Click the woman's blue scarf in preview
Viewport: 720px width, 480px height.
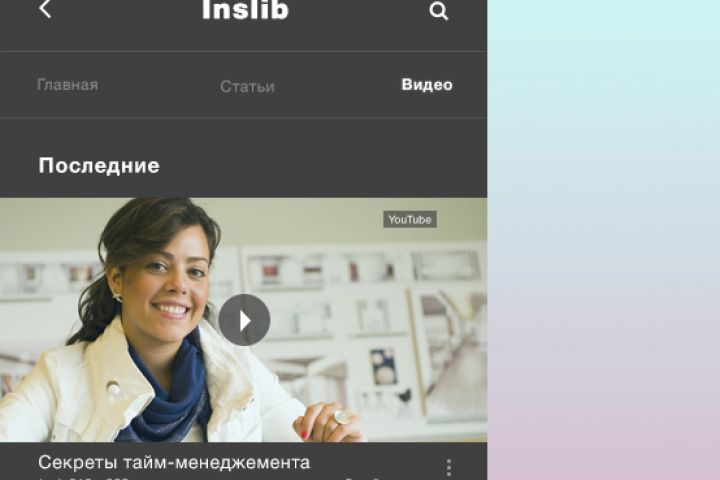pos(166,390)
